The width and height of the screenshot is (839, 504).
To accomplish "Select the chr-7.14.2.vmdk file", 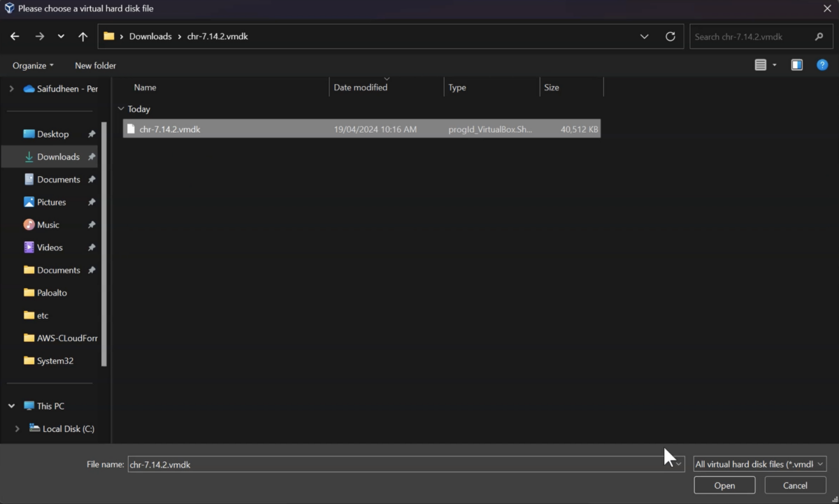I will 169,129.
